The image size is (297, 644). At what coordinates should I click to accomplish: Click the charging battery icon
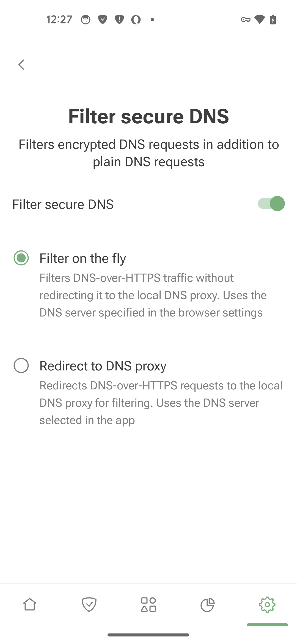[273, 19]
